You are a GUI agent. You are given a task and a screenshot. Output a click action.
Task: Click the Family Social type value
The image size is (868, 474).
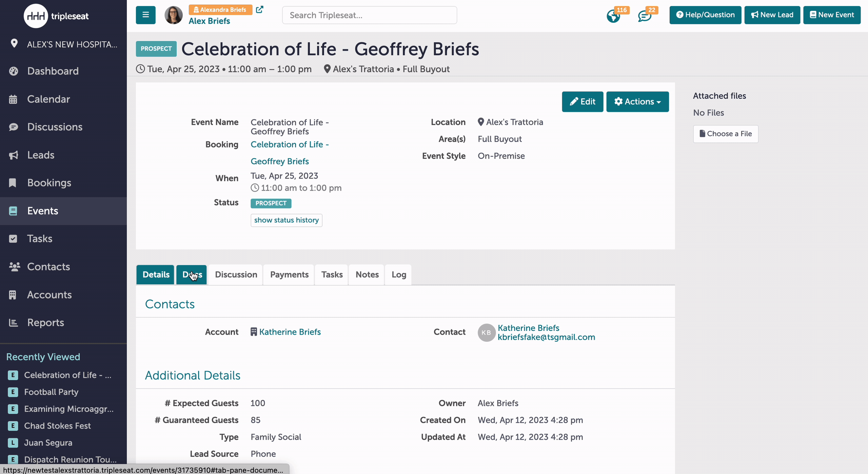pos(276,437)
